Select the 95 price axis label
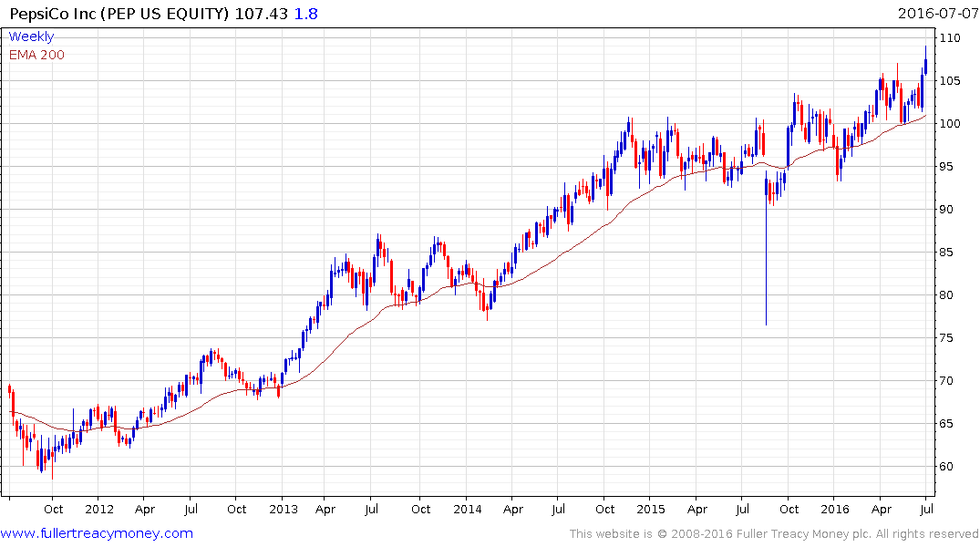Viewport: 980px width, 547px height. [x=946, y=166]
